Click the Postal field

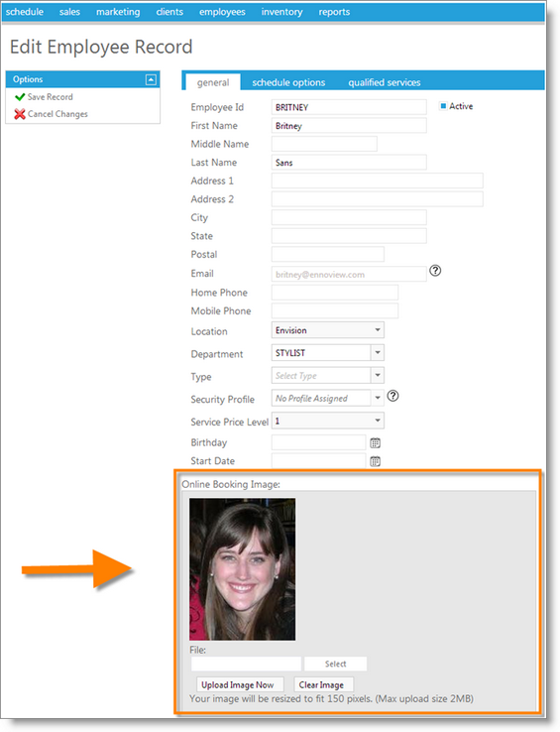[x=328, y=254]
